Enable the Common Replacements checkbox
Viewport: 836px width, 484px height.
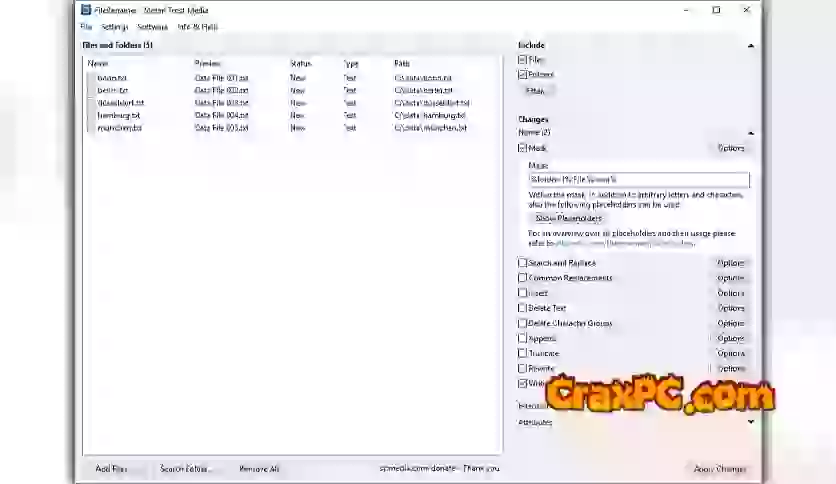click(x=522, y=278)
